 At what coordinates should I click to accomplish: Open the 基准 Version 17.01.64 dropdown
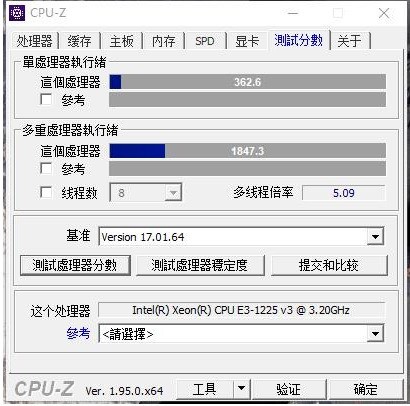tap(375, 237)
